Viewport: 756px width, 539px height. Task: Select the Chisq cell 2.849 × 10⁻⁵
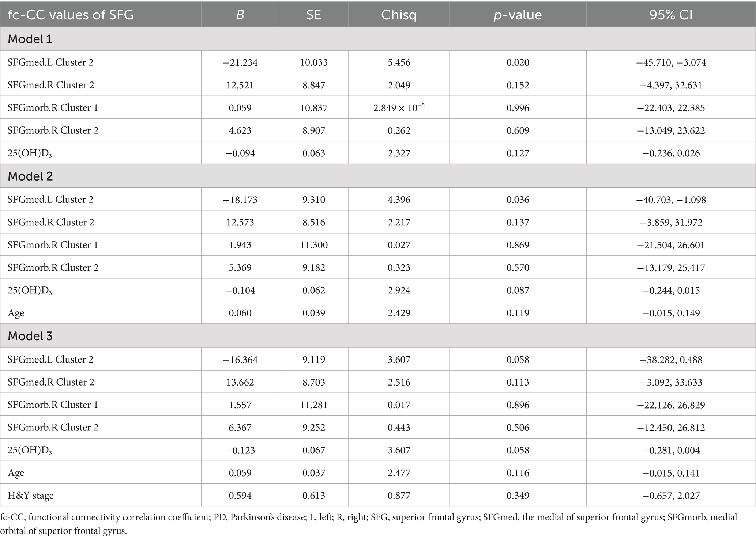tap(399, 108)
